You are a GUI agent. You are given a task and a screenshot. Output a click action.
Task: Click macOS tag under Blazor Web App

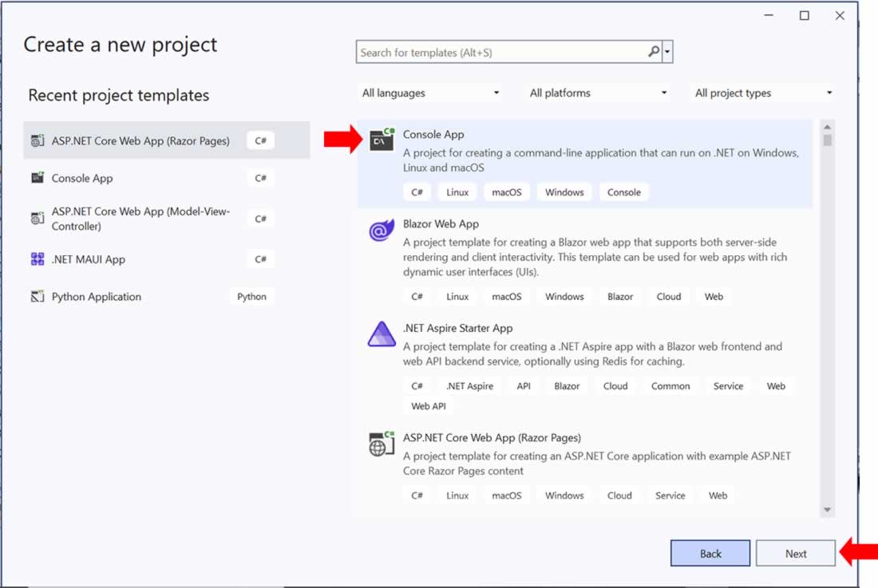click(506, 297)
